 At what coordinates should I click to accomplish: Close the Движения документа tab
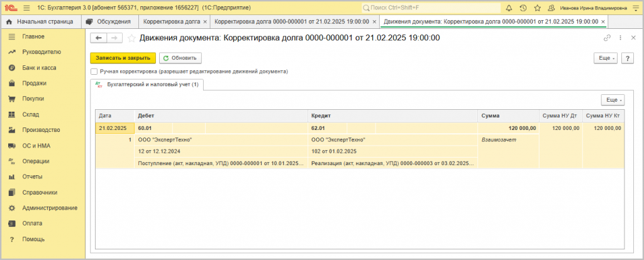(602, 21)
